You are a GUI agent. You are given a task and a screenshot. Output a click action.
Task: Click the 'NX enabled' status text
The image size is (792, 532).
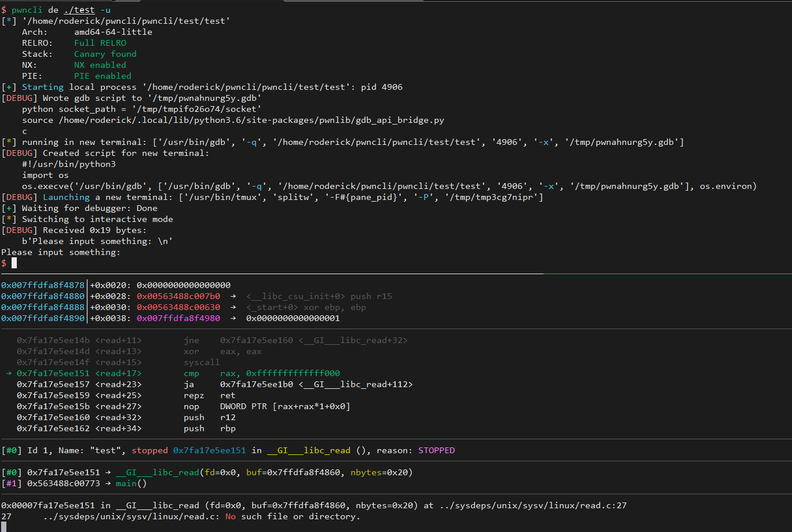point(100,65)
